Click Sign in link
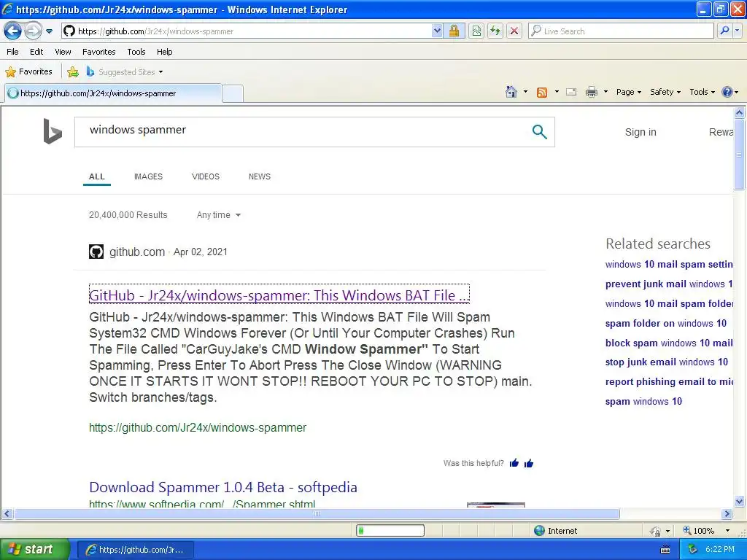Image resolution: width=747 pixels, height=560 pixels. 640,133
